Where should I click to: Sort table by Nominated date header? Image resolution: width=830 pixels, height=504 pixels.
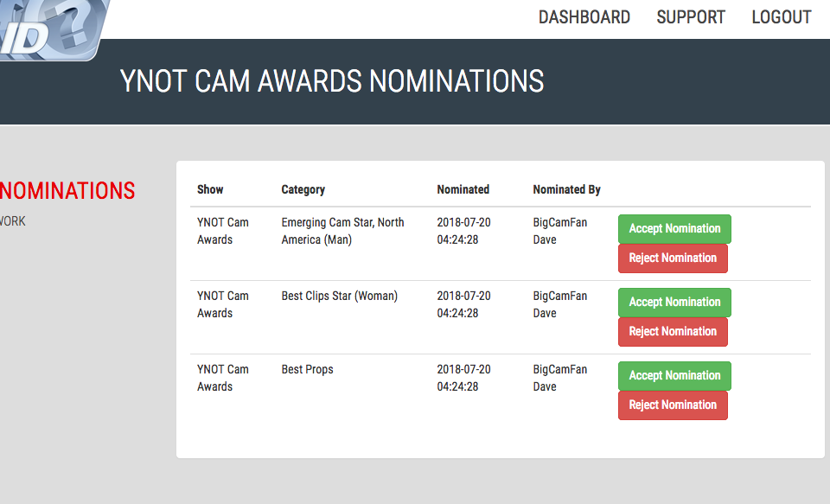pos(463,189)
